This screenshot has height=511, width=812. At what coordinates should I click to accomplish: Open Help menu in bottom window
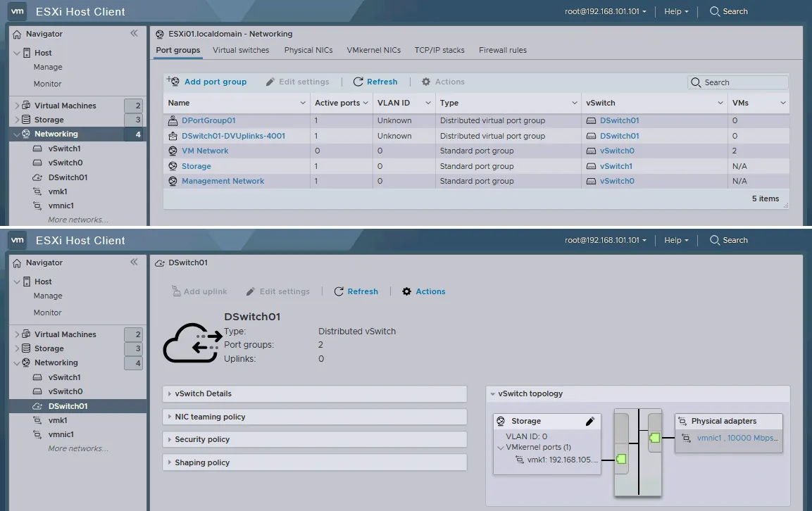[x=676, y=240]
